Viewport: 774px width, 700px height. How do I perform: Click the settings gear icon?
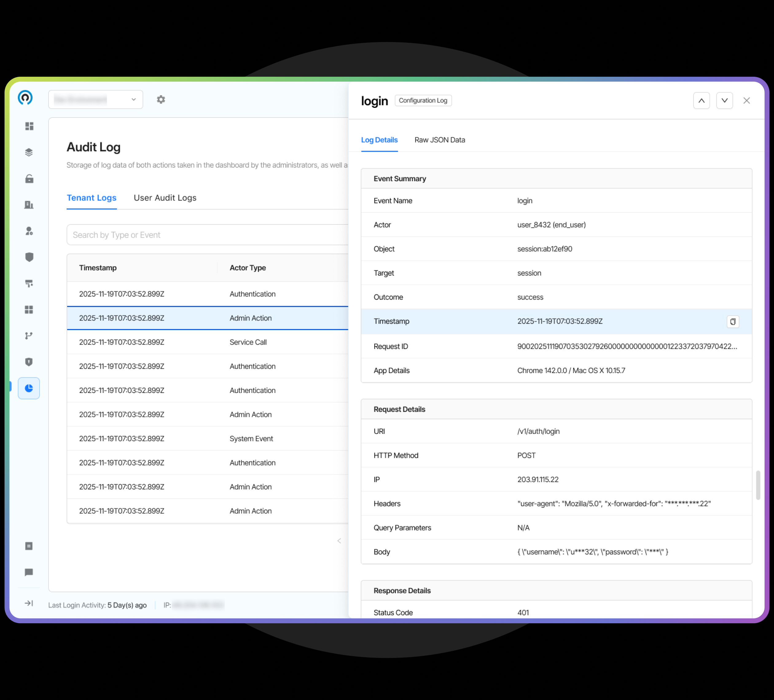(x=161, y=99)
